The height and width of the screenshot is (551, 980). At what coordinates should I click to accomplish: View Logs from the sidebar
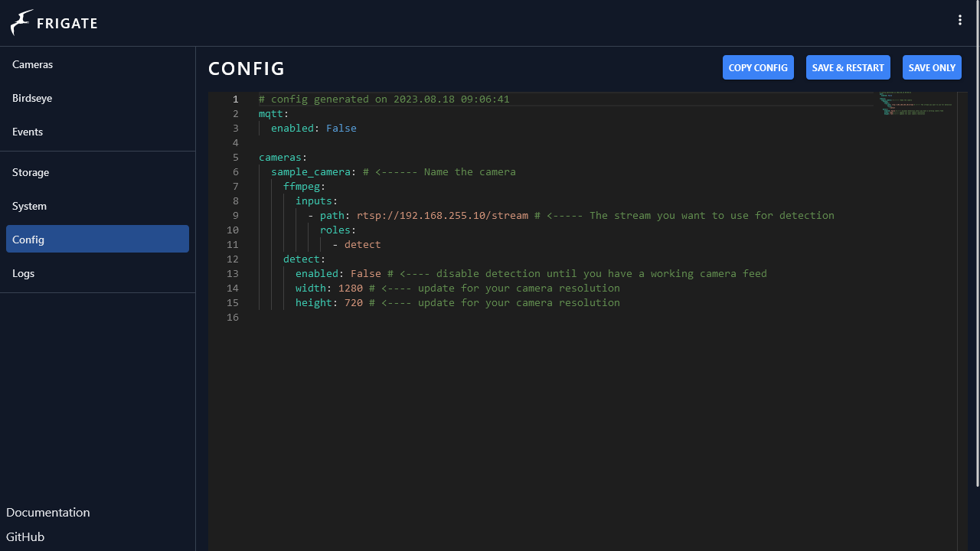(x=24, y=274)
